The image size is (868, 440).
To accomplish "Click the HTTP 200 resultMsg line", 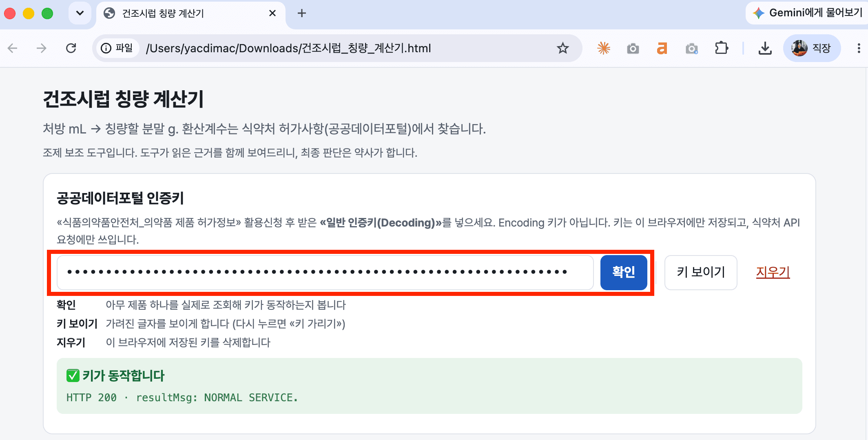I will [x=182, y=398].
